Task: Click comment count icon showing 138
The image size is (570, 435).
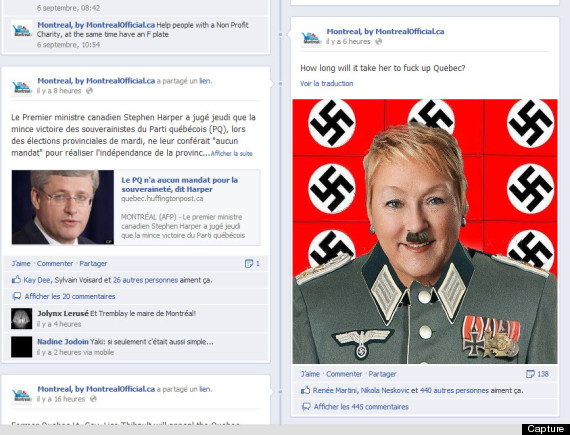Action: pyautogui.click(x=530, y=374)
